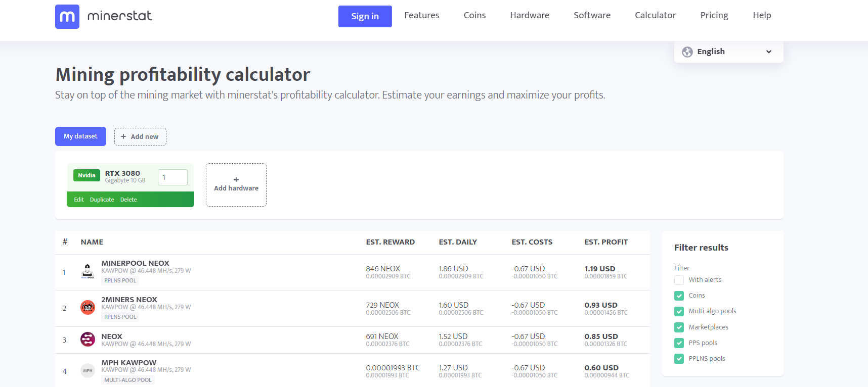
Task: Click the globe language icon
Action: click(687, 52)
